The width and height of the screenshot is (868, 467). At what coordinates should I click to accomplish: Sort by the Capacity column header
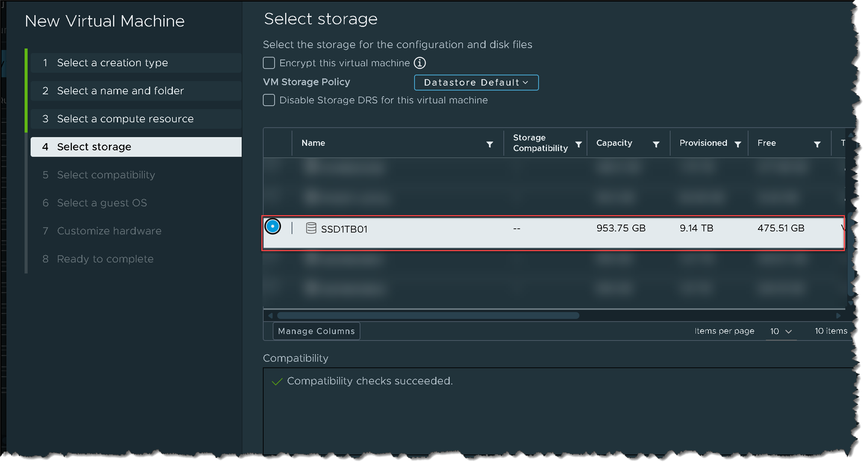614,143
